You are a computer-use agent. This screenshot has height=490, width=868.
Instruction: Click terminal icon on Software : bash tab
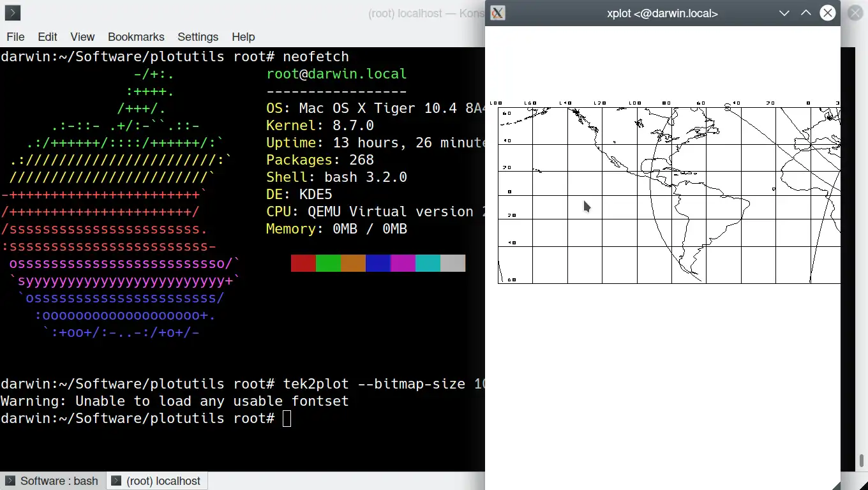click(10, 481)
